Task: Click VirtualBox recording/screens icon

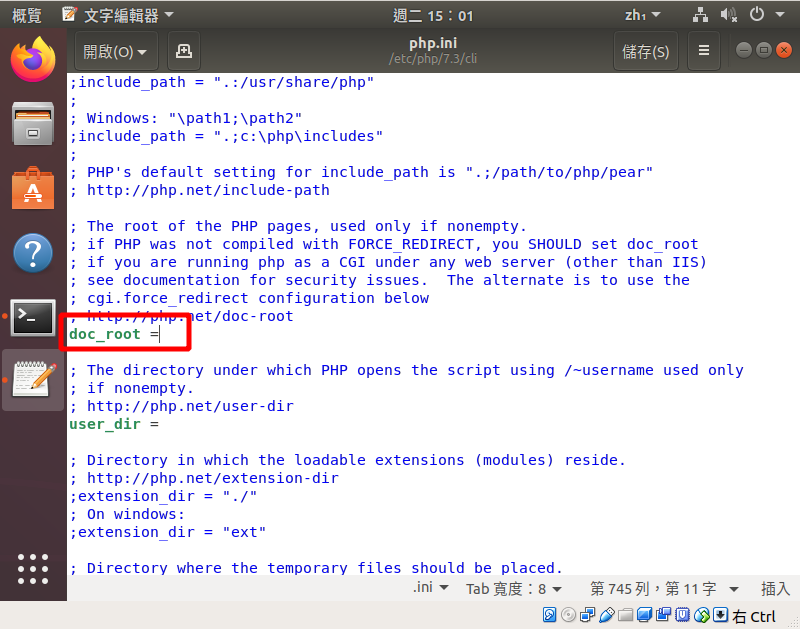Action: [x=663, y=615]
